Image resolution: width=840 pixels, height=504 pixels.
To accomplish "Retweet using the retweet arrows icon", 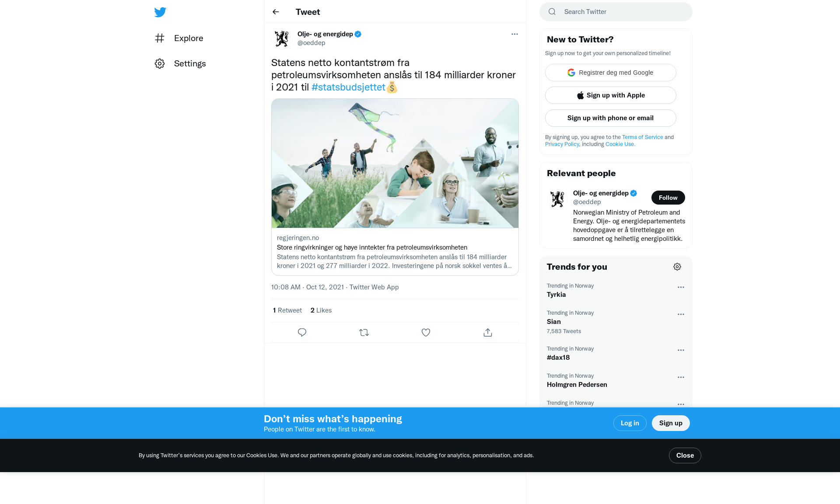I will [x=364, y=332].
